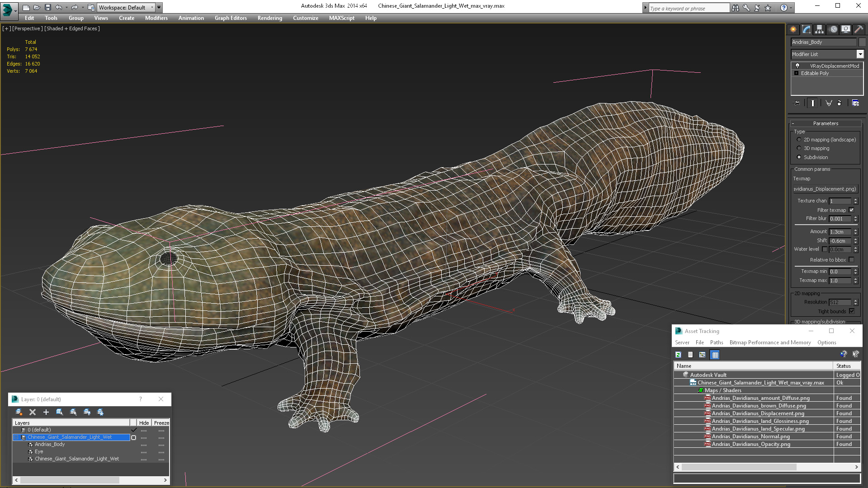This screenshot has height=488, width=868.
Task: Open the Hierarchy command panel tab
Action: 819,29
